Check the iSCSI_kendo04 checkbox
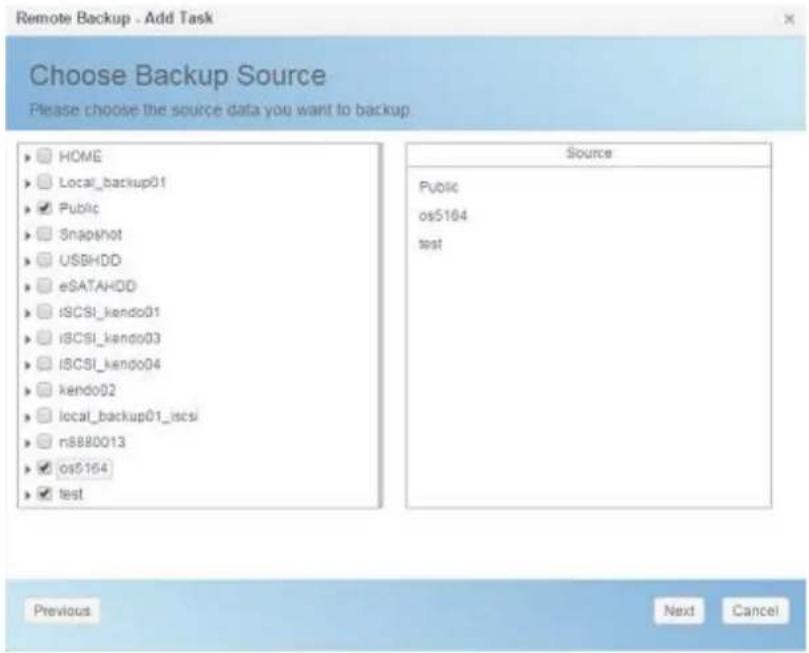 coord(45,364)
